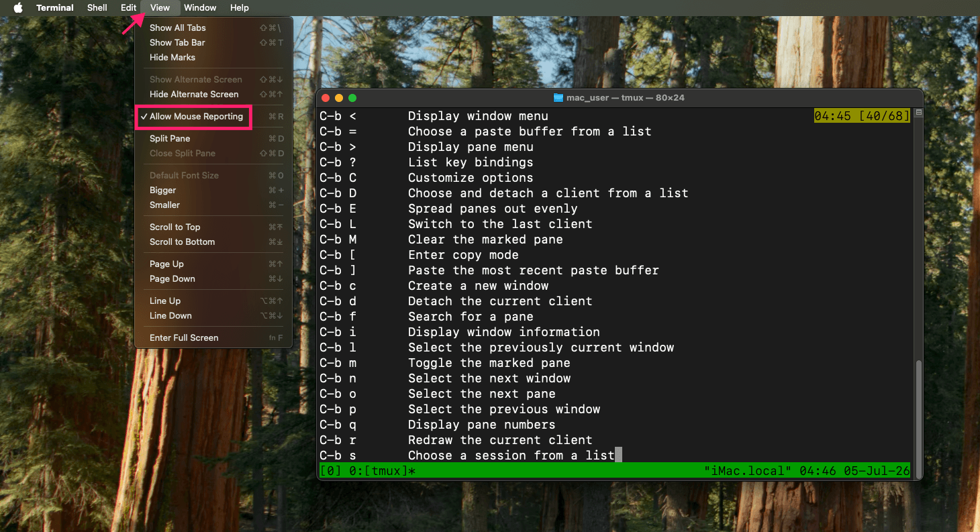Select Line Up menu entry
980x532 pixels.
(x=213, y=301)
